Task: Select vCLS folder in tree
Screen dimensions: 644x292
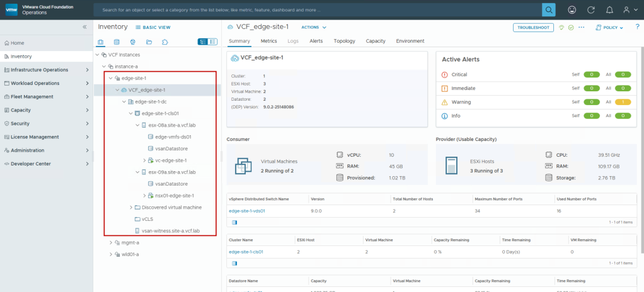Action: coord(147,219)
